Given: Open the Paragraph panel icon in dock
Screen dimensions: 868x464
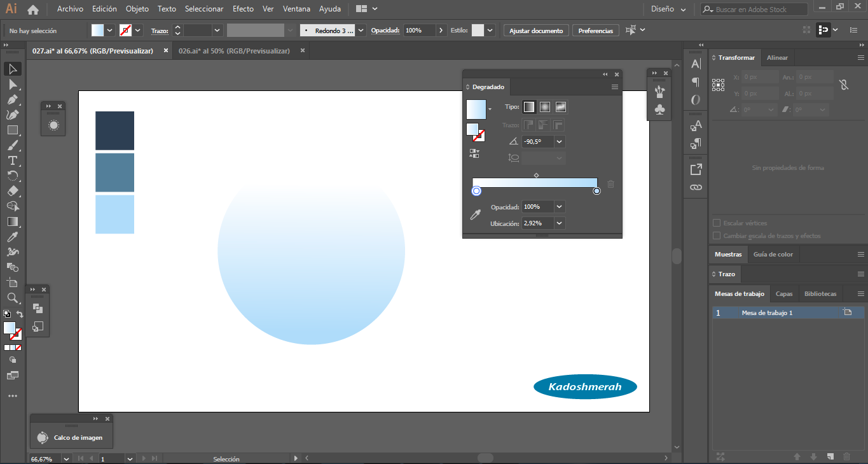Looking at the screenshot, I should (696, 82).
